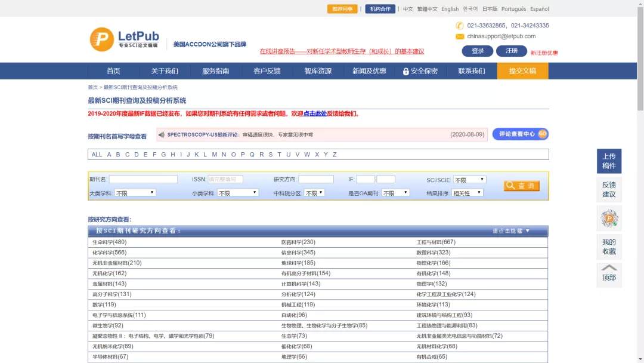Click 机构合作 button

[x=380, y=8]
